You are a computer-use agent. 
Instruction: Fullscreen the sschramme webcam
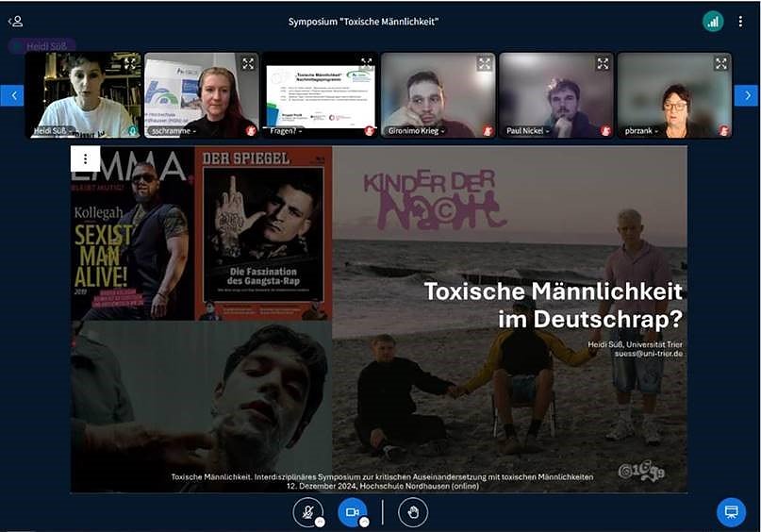point(248,64)
